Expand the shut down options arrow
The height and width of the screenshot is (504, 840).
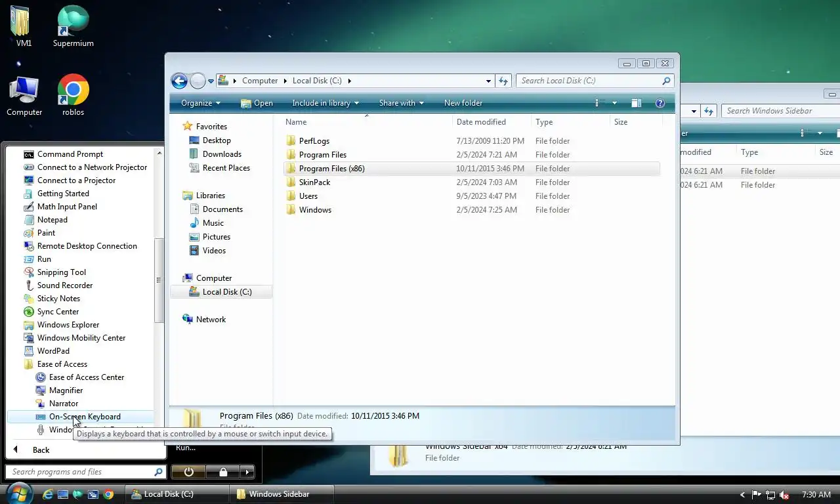coord(247,472)
